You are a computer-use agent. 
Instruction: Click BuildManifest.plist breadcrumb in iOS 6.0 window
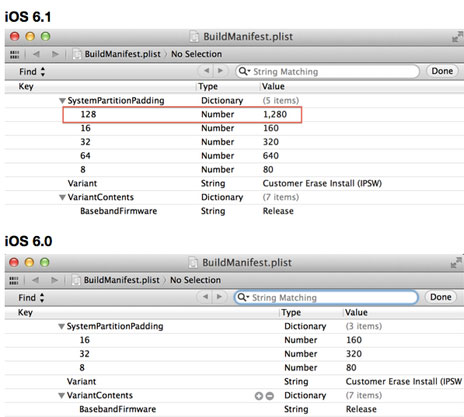point(121,280)
